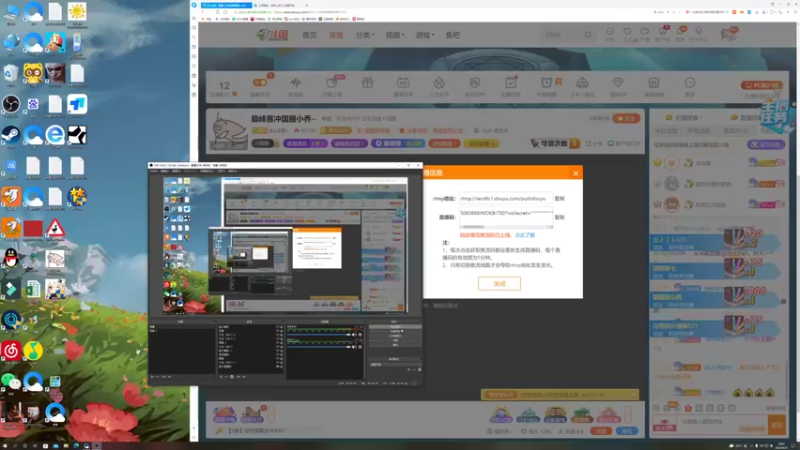Open 游戏 dropdown in Douyu nav

(x=424, y=35)
